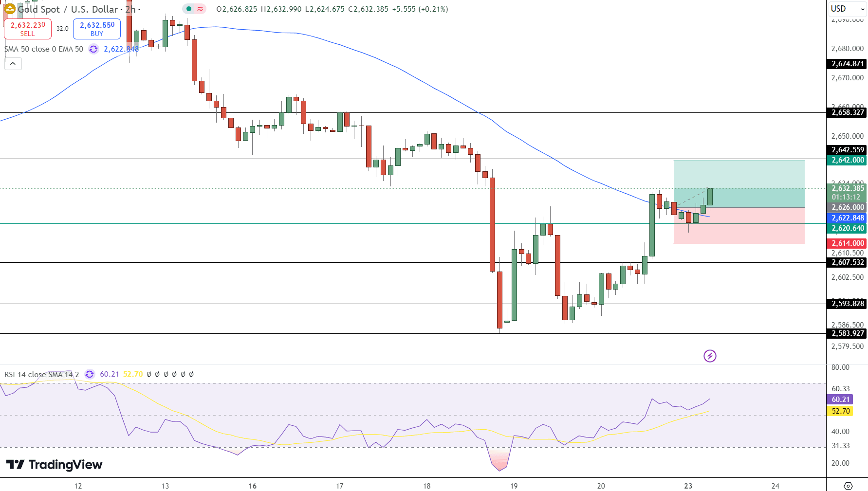Click the gray 2,626.000 entry price label

(847, 207)
